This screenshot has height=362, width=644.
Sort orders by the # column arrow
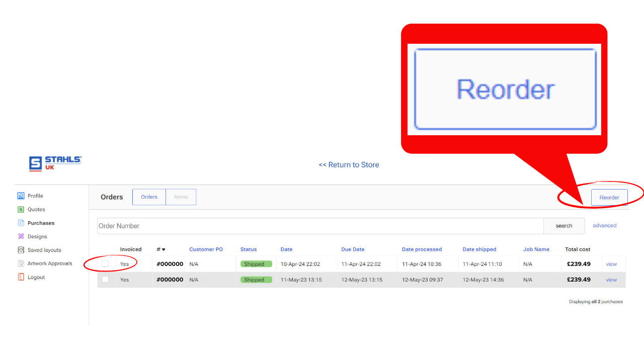(x=164, y=249)
